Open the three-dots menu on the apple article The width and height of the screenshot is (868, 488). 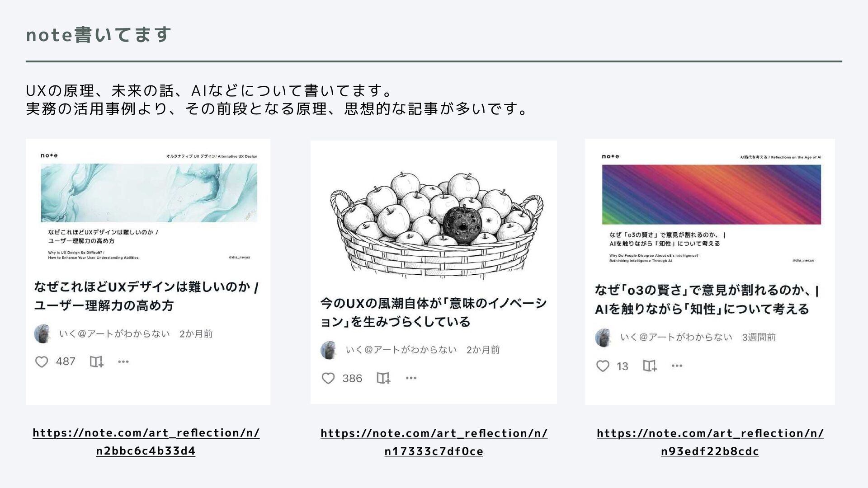(x=411, y=378)
